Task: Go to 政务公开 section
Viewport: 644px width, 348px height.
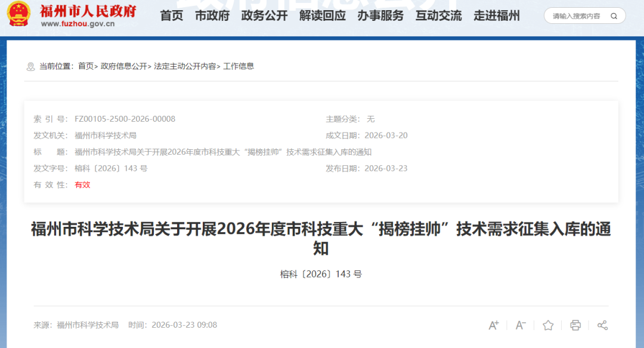Action: pyautogui.click(x=264, y=16)
